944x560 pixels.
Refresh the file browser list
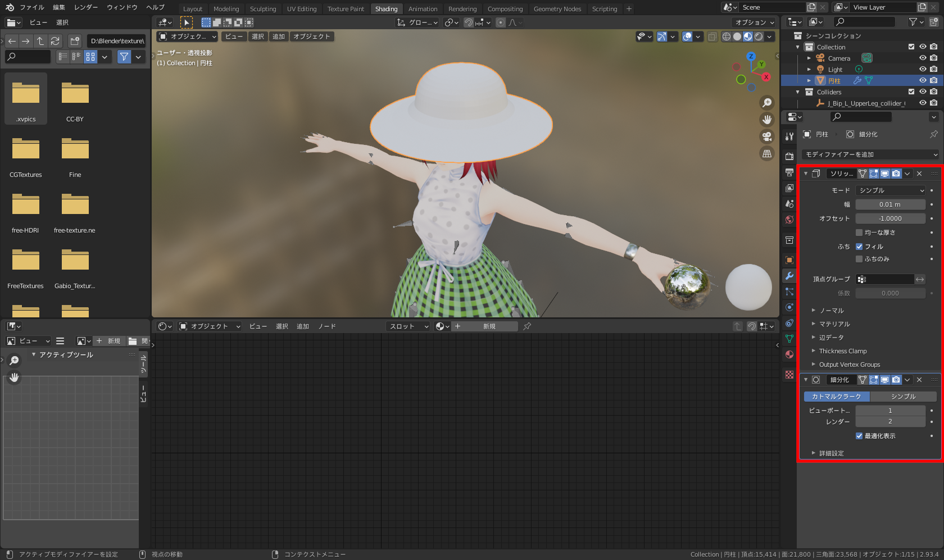point(55,41)
